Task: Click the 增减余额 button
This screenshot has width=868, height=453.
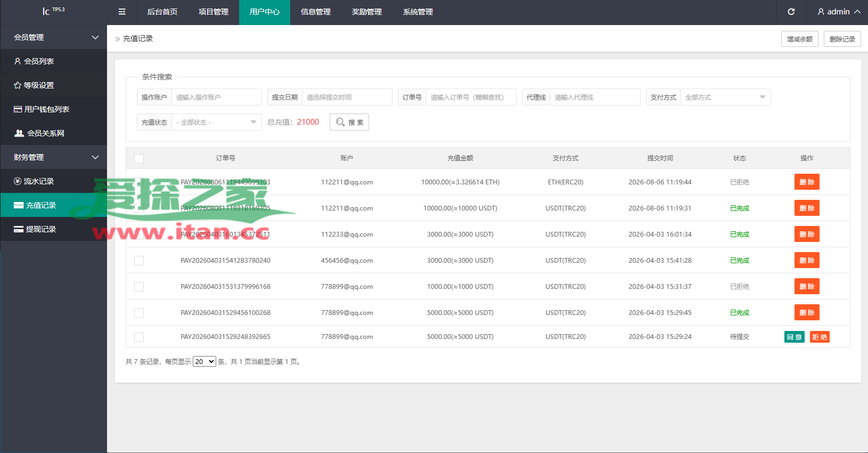Action: [800, 39]
